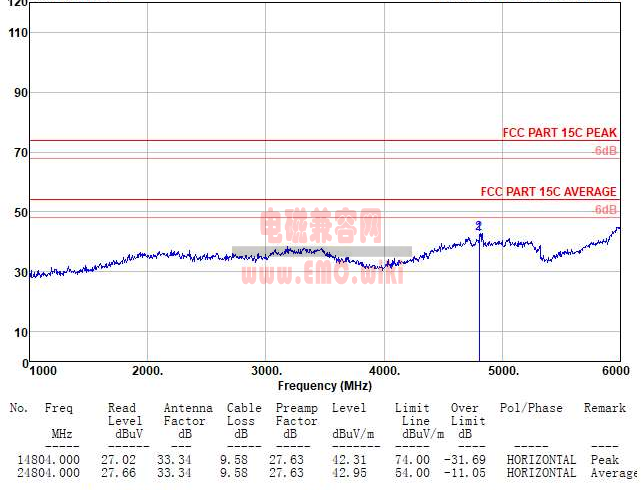This screenshot has width=644, height=490.
Task: Click the -6dB label under the PEAK limit
Action: pos(604,151)
